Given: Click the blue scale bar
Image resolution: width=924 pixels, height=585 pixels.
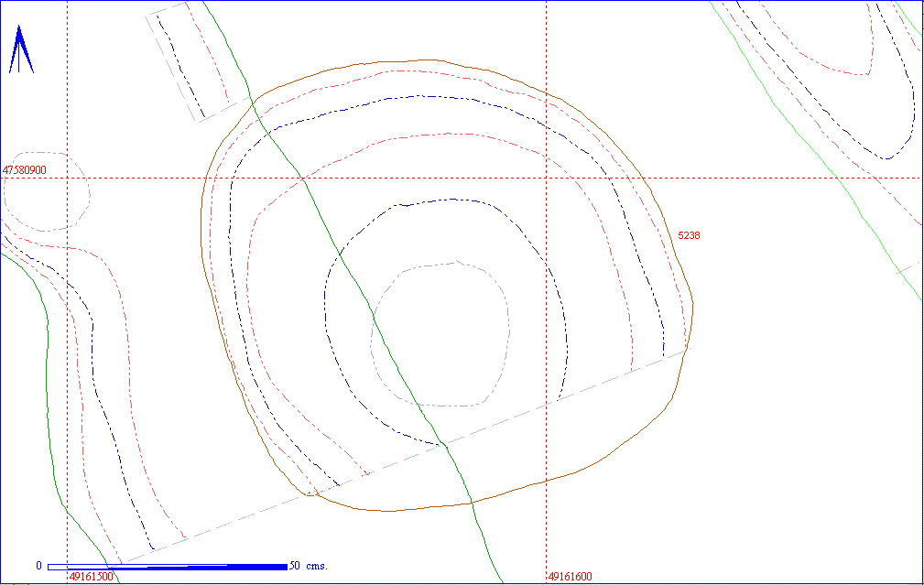Looking at the screenshot, I should tap(168, 567).
